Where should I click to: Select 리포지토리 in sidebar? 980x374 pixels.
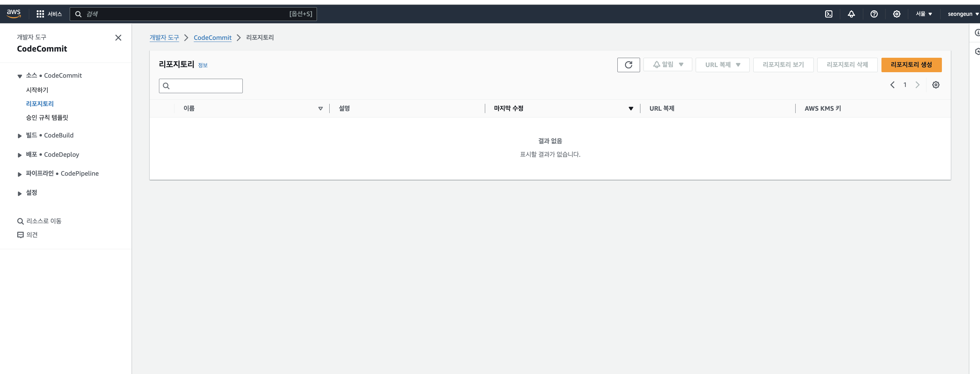click(x=39, y=103)
